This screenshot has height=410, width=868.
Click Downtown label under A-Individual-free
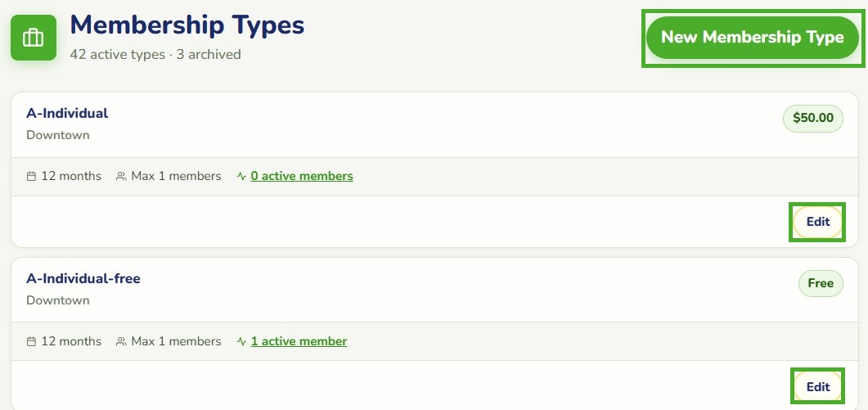tap(57, 300)
